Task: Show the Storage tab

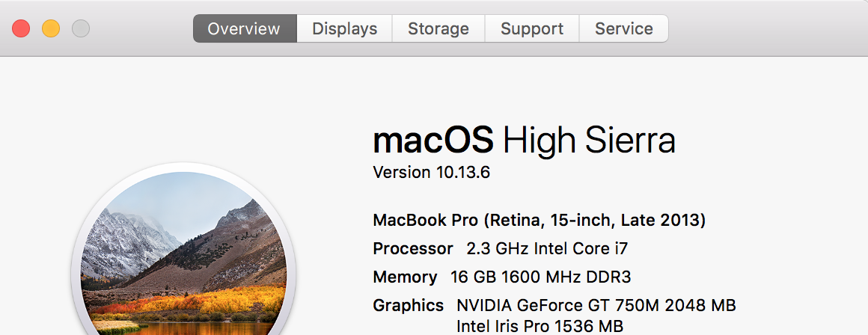Action: click(438, 29)
